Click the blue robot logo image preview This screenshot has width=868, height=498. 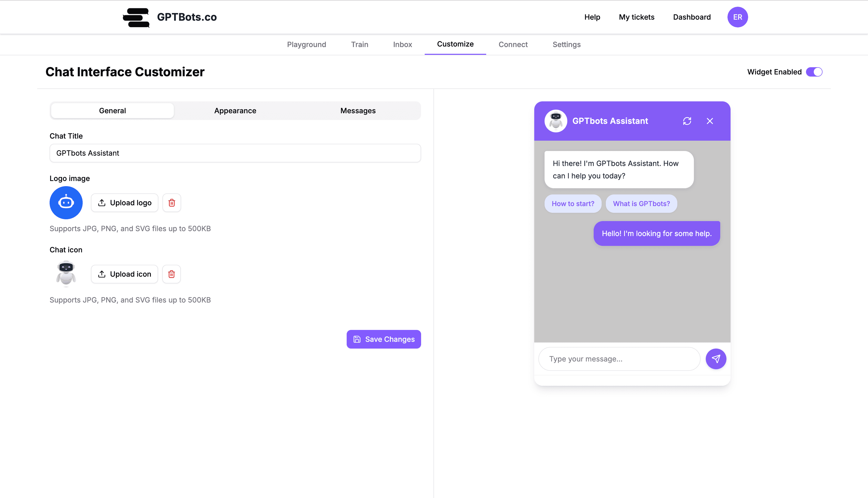[66, 203]
